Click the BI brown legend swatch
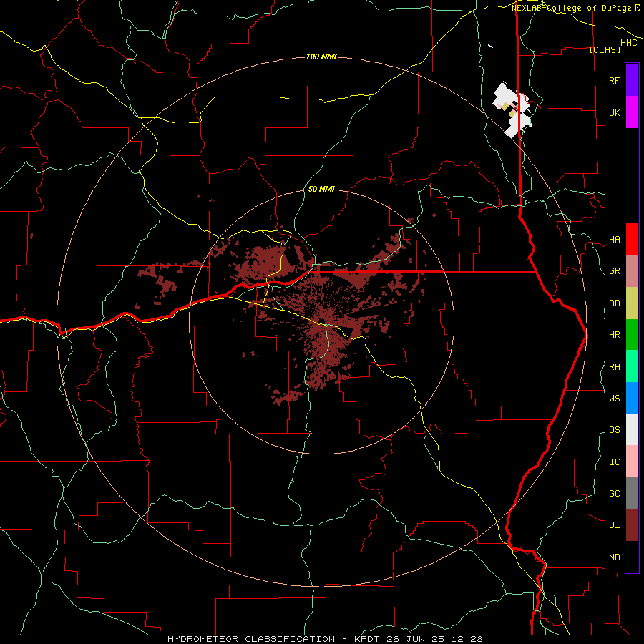Screen dimensions: 644x644 [x=632, y=525]
